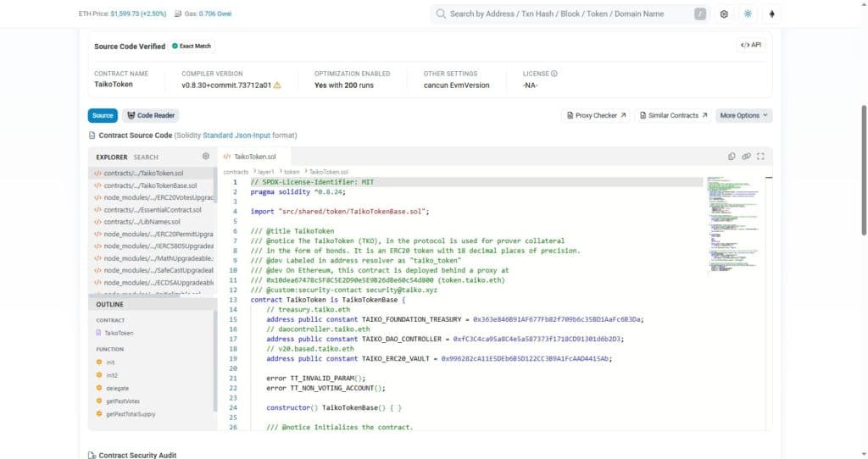Copy source code with copy icon
Screen dimensions: 868x459
[732, 157]
